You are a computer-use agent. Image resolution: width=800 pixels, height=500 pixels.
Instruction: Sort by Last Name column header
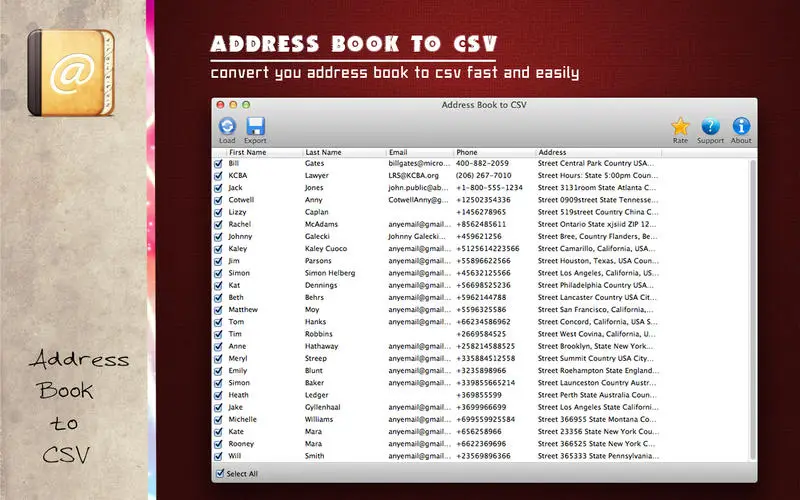[344, 152]
